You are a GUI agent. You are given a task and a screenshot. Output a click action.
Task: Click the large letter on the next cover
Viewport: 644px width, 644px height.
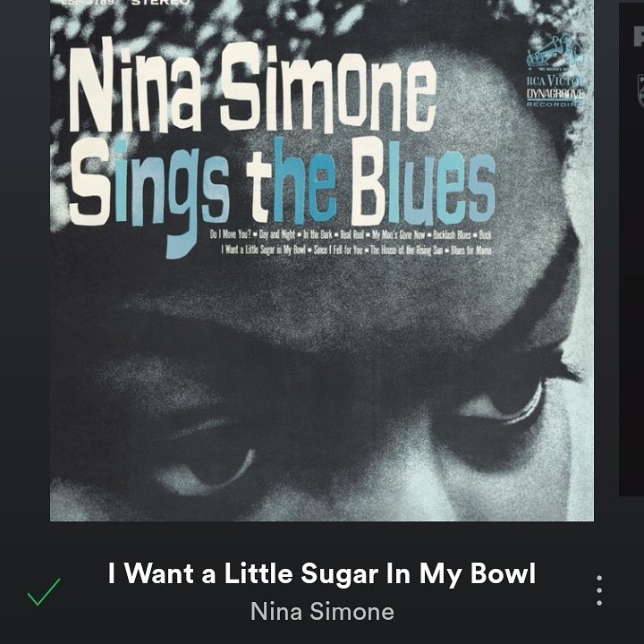pos(639,36)
